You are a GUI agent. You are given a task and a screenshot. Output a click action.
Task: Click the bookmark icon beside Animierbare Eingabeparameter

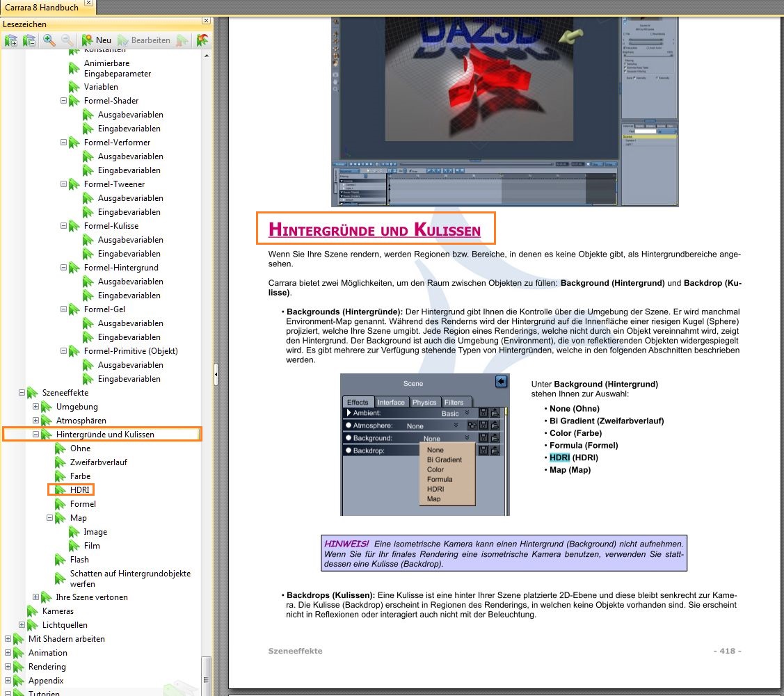pos(74,67)
